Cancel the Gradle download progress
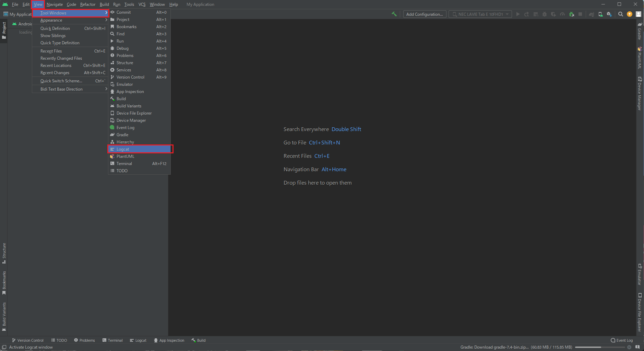 (629, 347)
